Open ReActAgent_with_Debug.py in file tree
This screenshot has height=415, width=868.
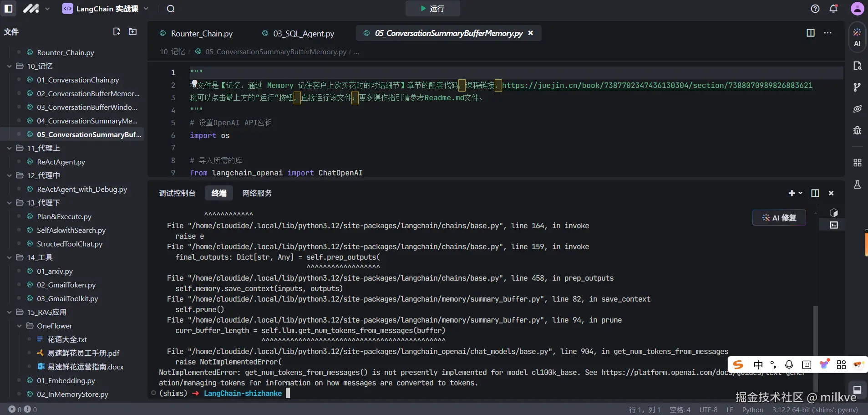pos(81,189)
